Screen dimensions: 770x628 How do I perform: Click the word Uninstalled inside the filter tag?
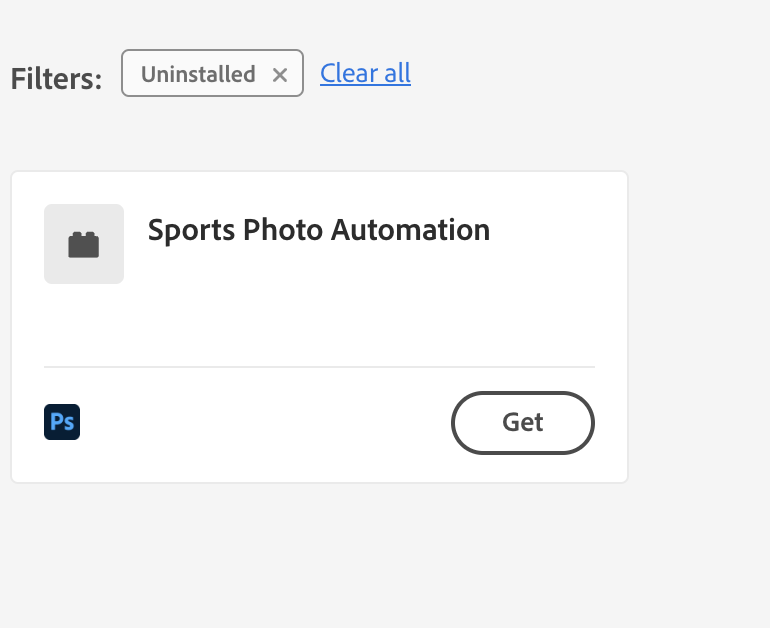coord(198,75)
